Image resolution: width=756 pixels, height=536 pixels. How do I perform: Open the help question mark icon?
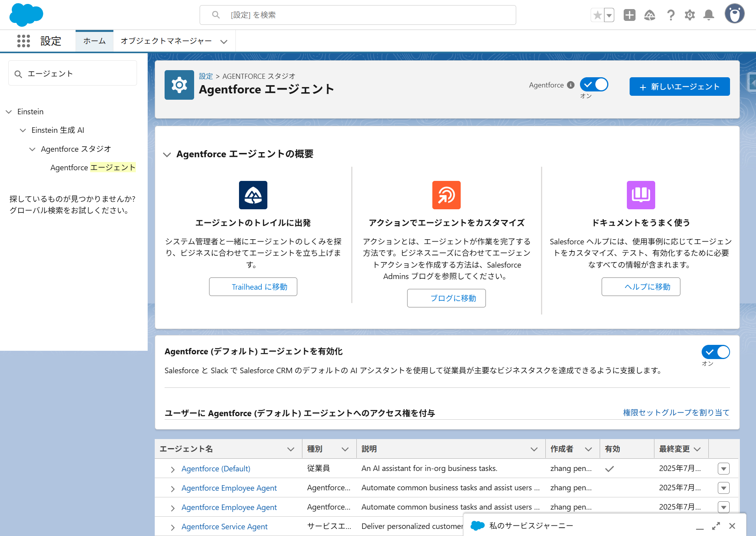pos(671,15)
